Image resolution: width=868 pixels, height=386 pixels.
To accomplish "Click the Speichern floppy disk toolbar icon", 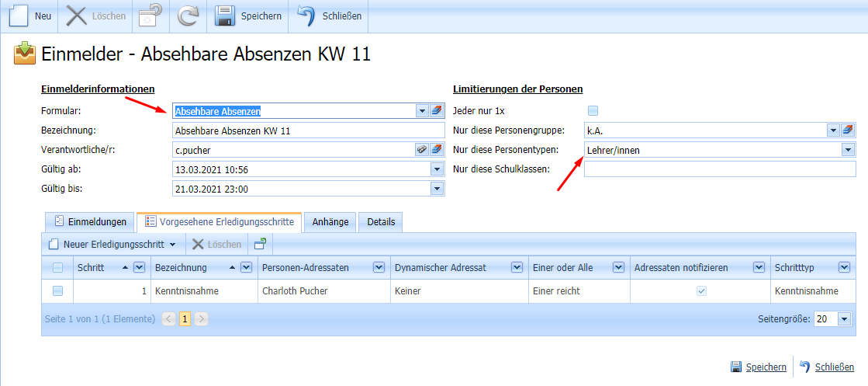I will [x=225, y=16].
